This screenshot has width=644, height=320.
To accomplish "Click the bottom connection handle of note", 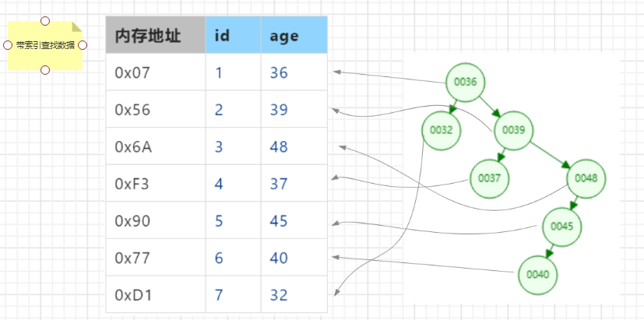I will click(x=45, y=70).
